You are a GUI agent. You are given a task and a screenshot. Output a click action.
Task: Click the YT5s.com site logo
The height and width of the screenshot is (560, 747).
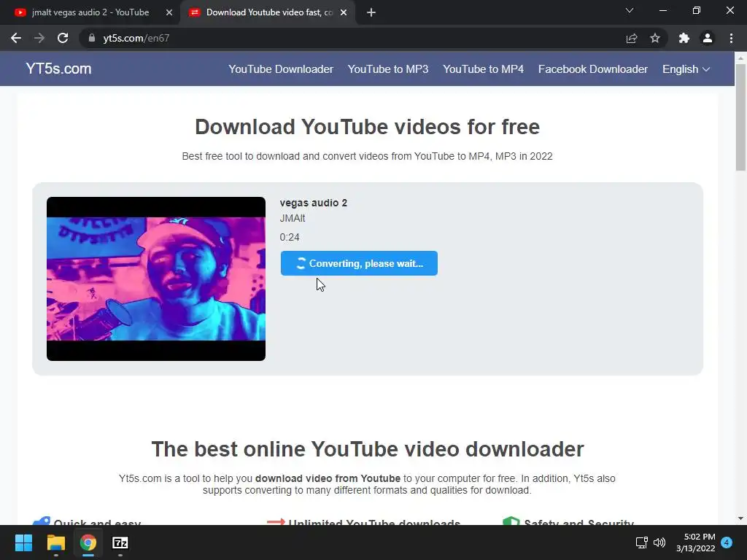[58, 69]
